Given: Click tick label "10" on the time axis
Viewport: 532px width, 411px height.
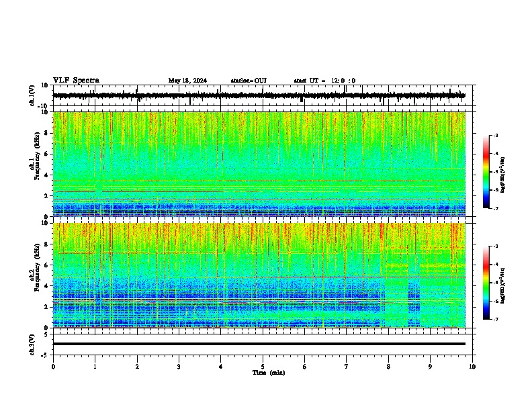Looking at the screenshot, I should pos(472,367).
